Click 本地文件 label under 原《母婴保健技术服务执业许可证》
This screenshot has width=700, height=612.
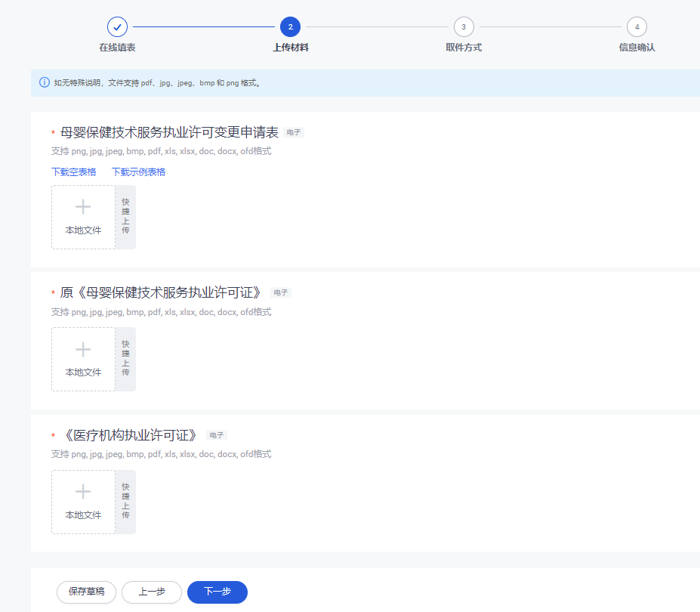coord(84,372)
